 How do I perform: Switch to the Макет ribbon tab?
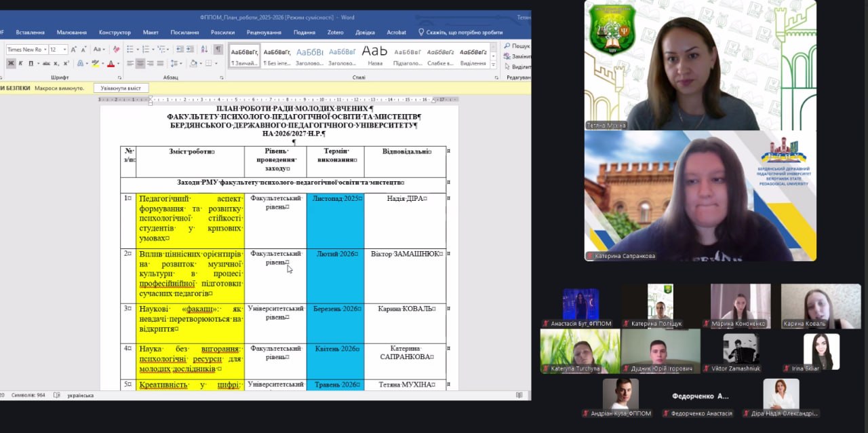(x=151, y=32)
